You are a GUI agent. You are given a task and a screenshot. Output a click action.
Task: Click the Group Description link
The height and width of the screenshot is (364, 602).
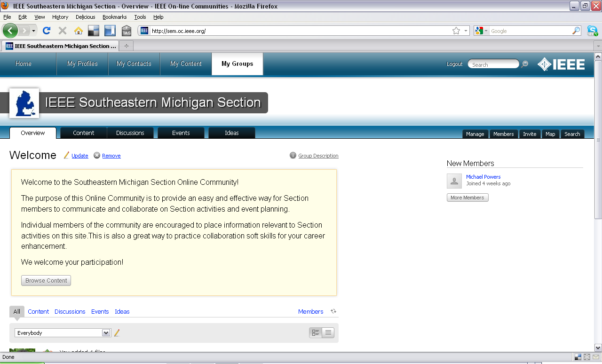(318, 156)
